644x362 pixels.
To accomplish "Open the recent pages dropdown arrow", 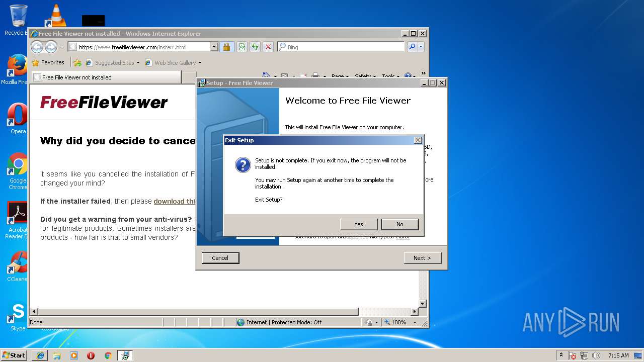I will tap(62, 47).
